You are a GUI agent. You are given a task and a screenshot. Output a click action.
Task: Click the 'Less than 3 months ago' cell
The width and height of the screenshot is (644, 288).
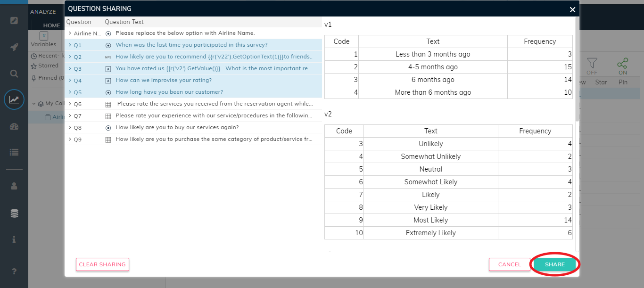point(433,54)
